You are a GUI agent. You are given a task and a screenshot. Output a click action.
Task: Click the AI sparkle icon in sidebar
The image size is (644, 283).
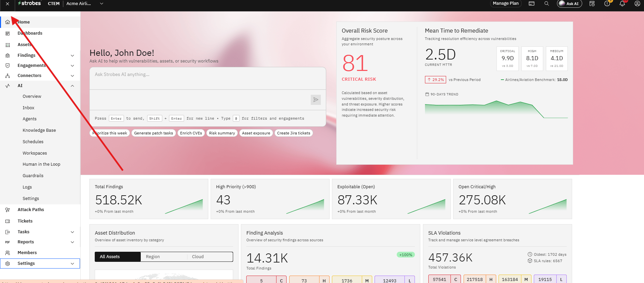point(8,86)
